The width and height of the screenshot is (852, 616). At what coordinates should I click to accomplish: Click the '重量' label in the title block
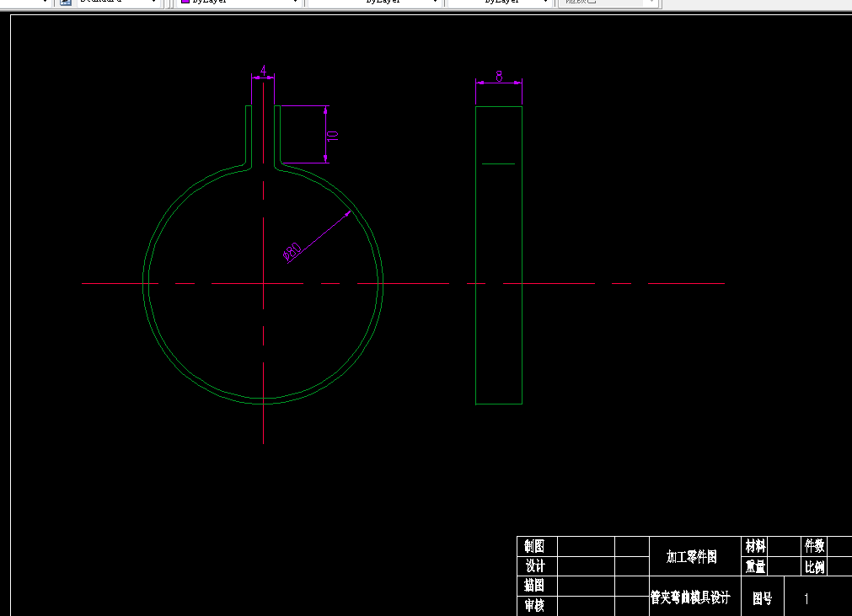point(755,566)
